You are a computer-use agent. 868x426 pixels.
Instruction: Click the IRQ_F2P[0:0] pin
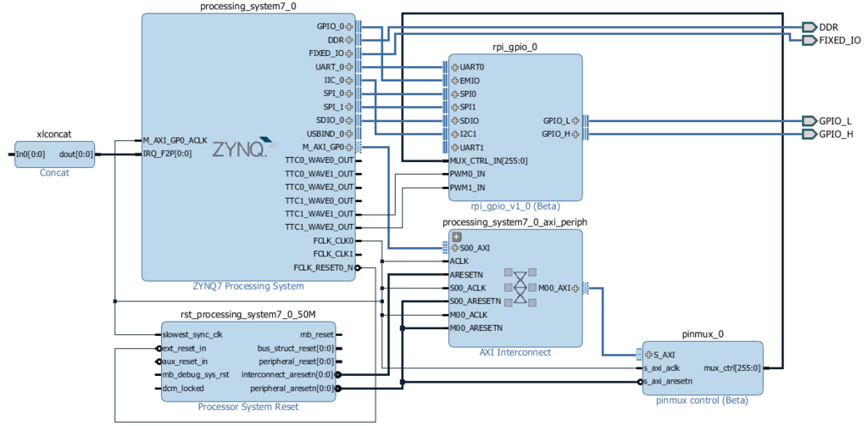pyautogui.click(x=167, y=154)
